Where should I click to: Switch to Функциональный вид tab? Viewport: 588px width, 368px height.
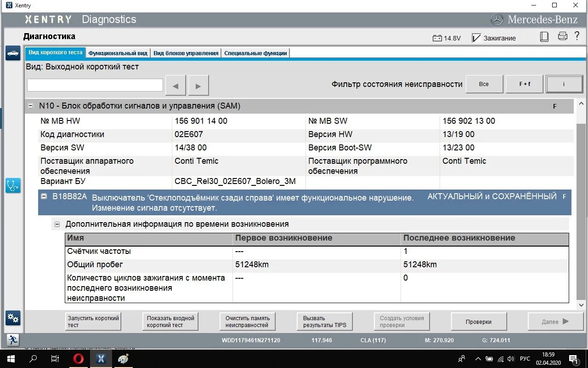point(118,53)
